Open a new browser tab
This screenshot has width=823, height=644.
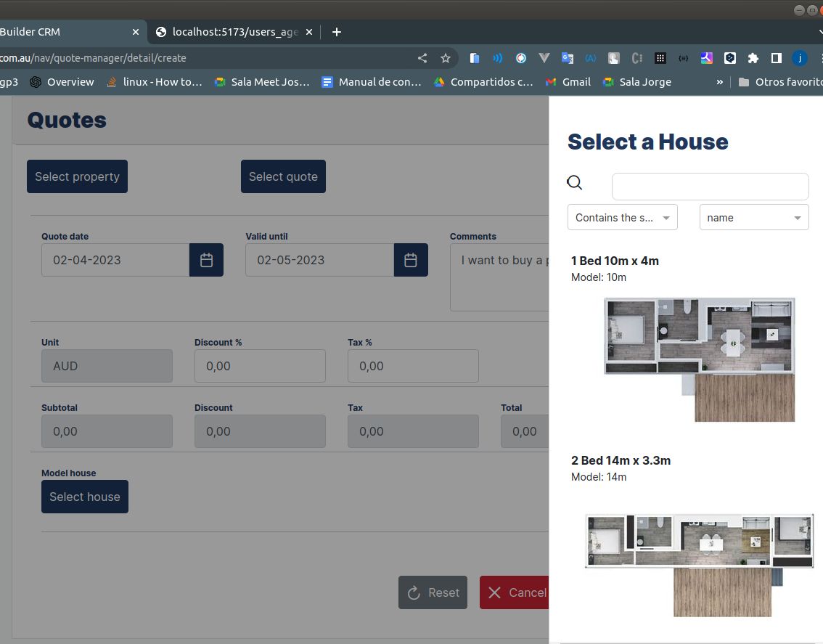pyautogui.click(x=337, y=32)
